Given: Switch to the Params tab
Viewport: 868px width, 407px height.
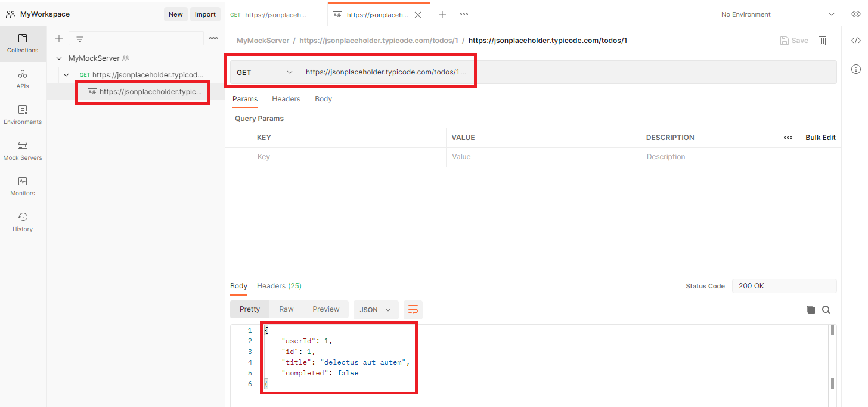Looking at the screenshot, I should pyautogui.click(x=245, y=99).
